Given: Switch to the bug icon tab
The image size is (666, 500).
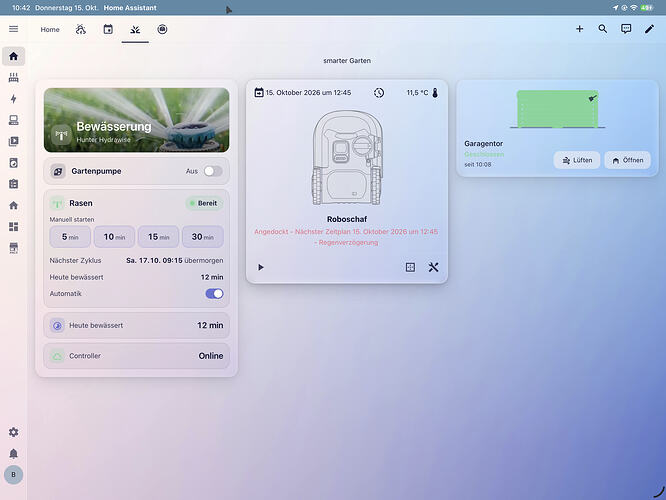Looking at the screenshot, I should tap(81, 29).
